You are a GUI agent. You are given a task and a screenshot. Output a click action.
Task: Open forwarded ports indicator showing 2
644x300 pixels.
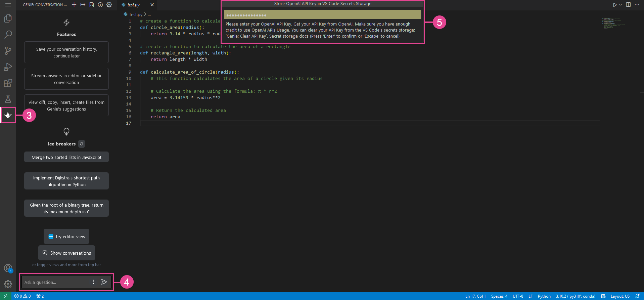(x=40, y=296)
